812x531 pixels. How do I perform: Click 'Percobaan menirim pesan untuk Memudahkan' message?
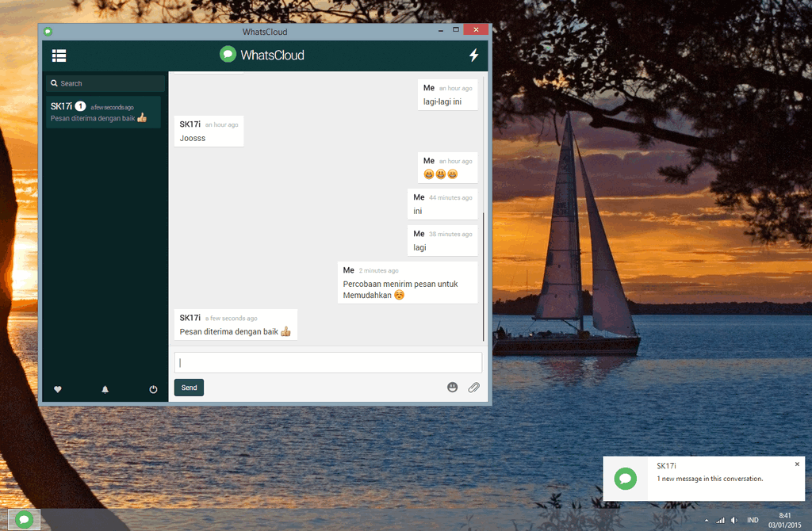pos(408,283)
